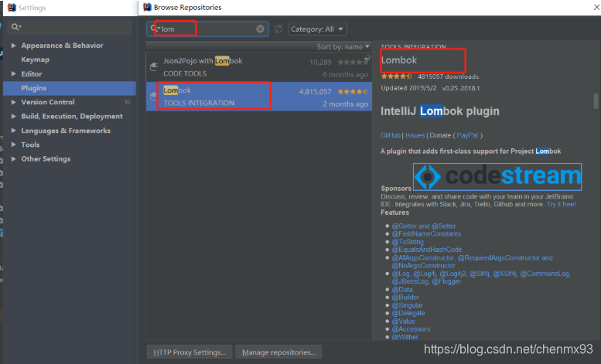The width and height of the screenshot is (601, 364).
Task: Click the Settings search input field
Action: click(70, 27)
